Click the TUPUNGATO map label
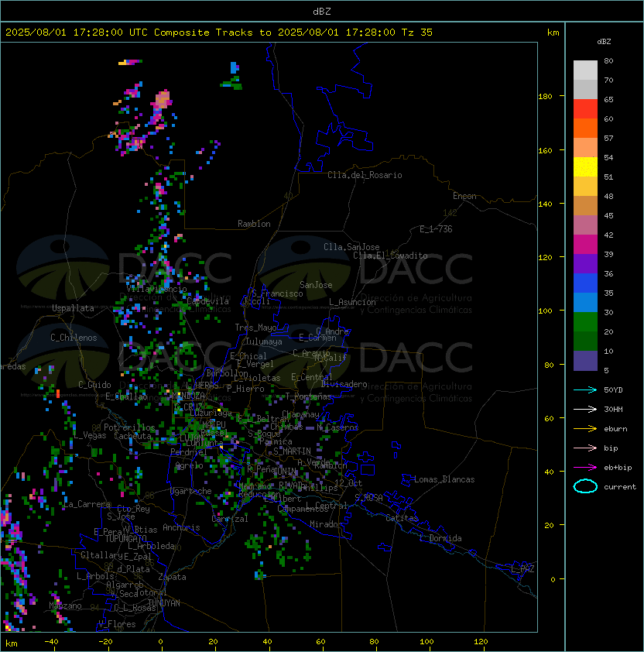The height and width of the screenshot is (652, 644). (125, 539)
